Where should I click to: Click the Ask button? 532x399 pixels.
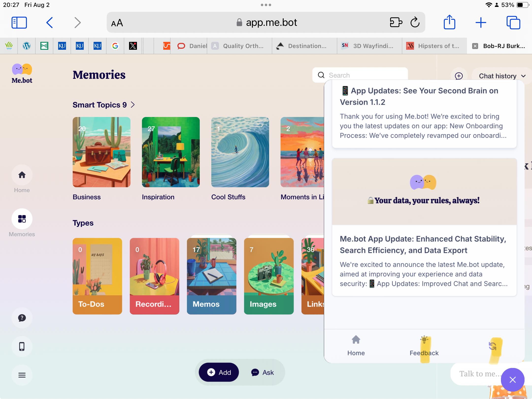point(263,372)
